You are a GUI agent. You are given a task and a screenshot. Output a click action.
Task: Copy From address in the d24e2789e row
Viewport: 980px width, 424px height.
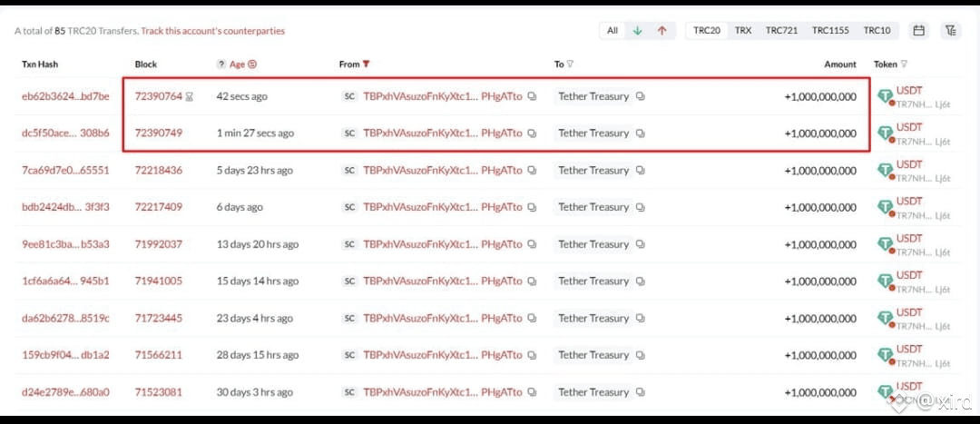click(x=532, y=393)
